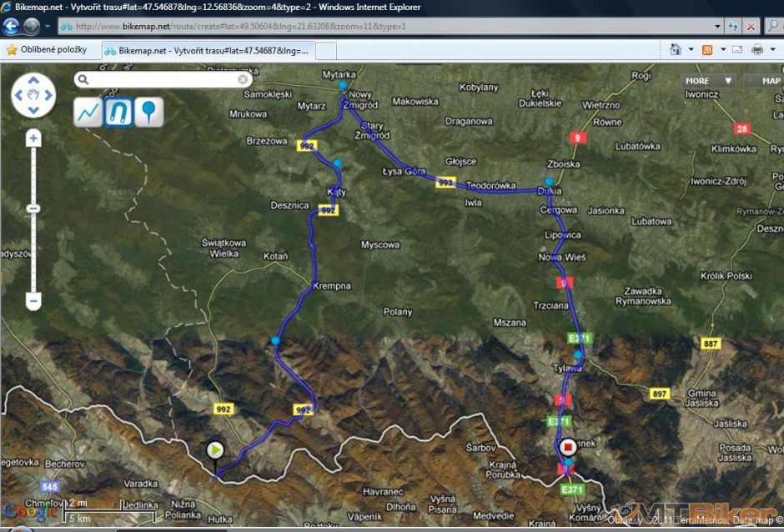This screenshot has height=532, width=784.
Task: Pan the map left with arrow
Action: (19, 95)
